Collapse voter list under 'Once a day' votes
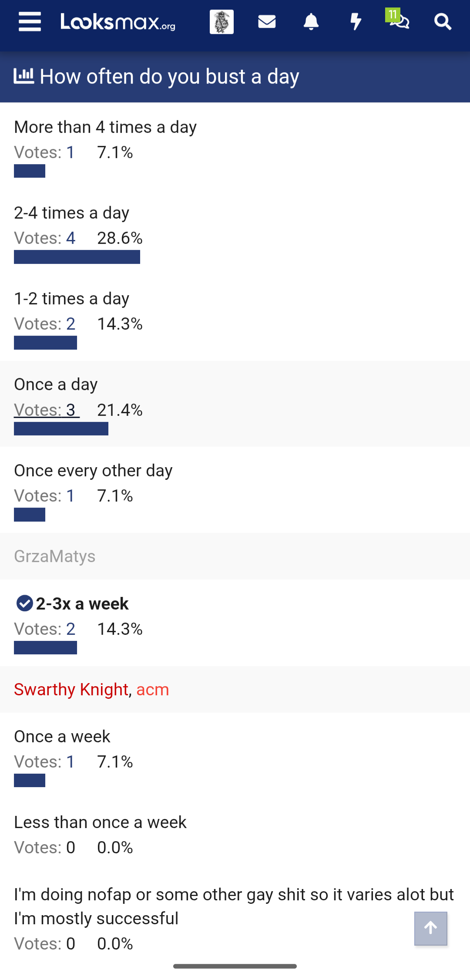Screen dimensions: 470x980 (47, 410)
